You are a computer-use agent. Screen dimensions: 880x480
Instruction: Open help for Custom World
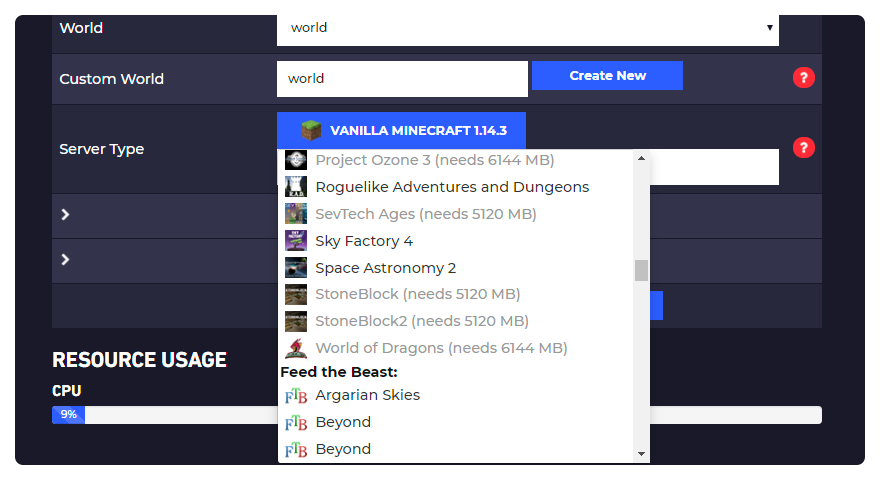804,77
